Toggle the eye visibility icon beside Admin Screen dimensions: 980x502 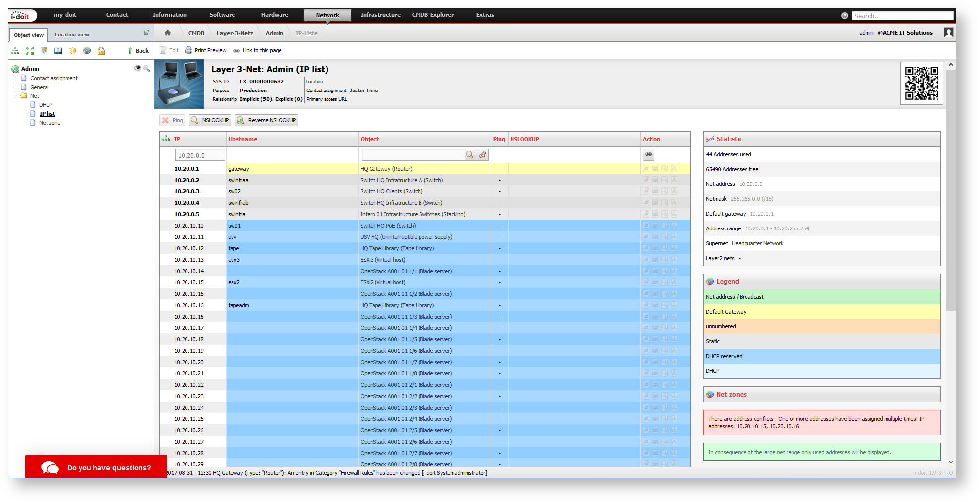coord(138,68)
